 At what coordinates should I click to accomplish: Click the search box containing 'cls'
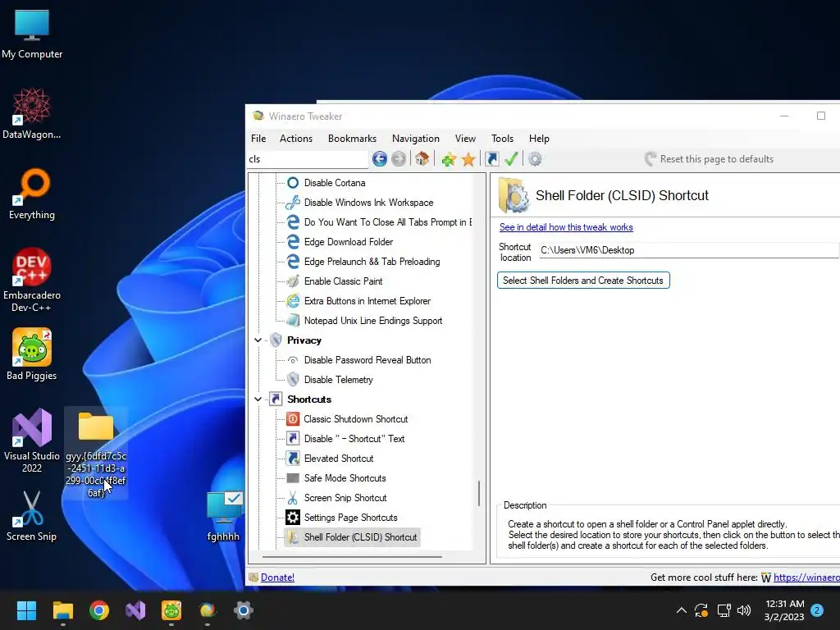(308, 159)
